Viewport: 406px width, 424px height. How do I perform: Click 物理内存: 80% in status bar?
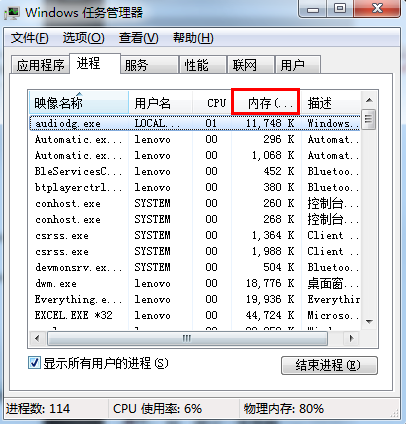click(x=283, y=409)
